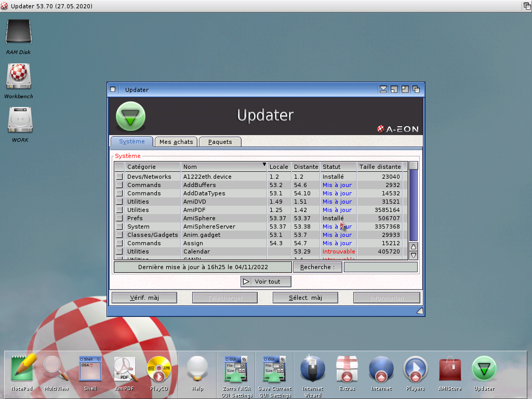Click Save Current GUI Settings icon
The image size is (532, 399).
click(x=275, y=368)
